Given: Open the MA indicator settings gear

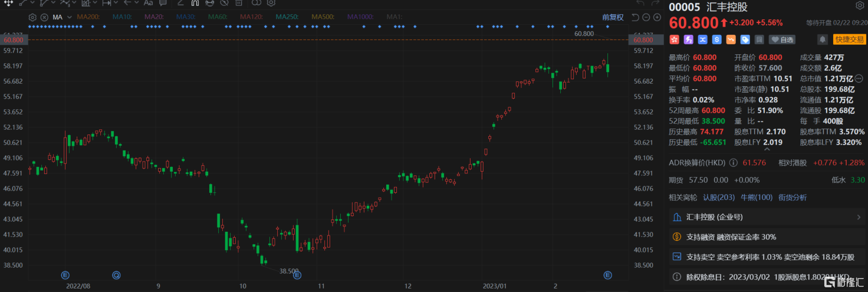Looking at the screenshot, I should tap(32, 17).
